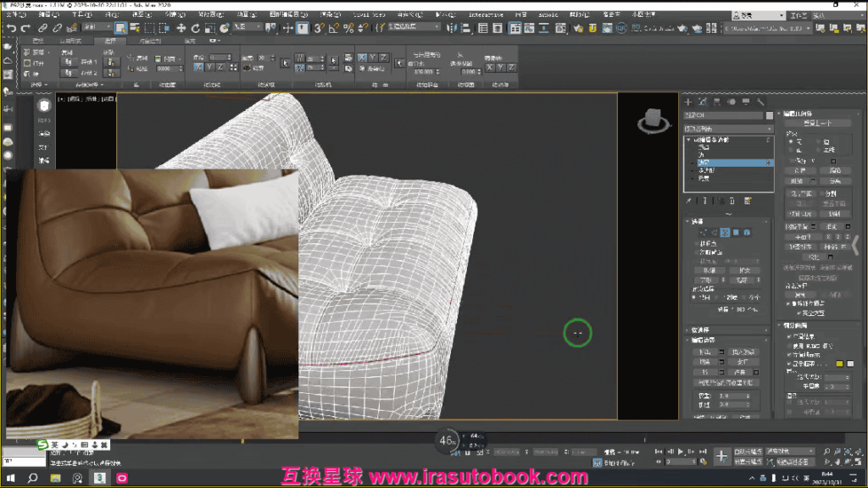Select the Element sub-object level icon
868x488 pixels.
tap(747, 232)
